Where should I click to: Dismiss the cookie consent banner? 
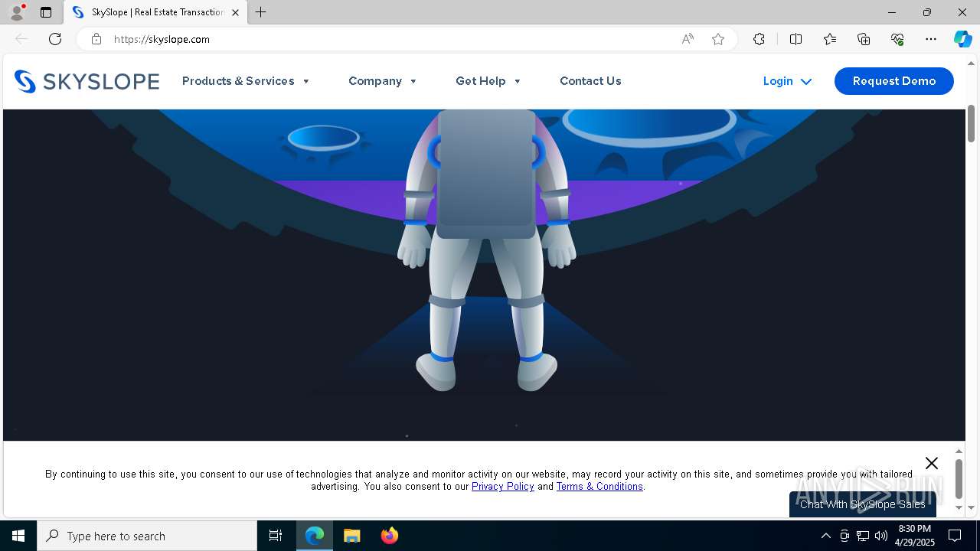(x=931, y=463)
